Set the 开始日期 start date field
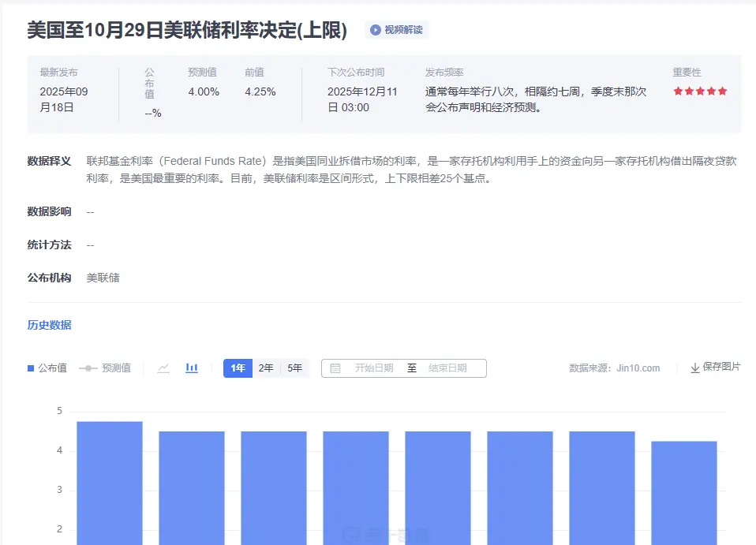 pyautogui.click(x=374, y=368)
